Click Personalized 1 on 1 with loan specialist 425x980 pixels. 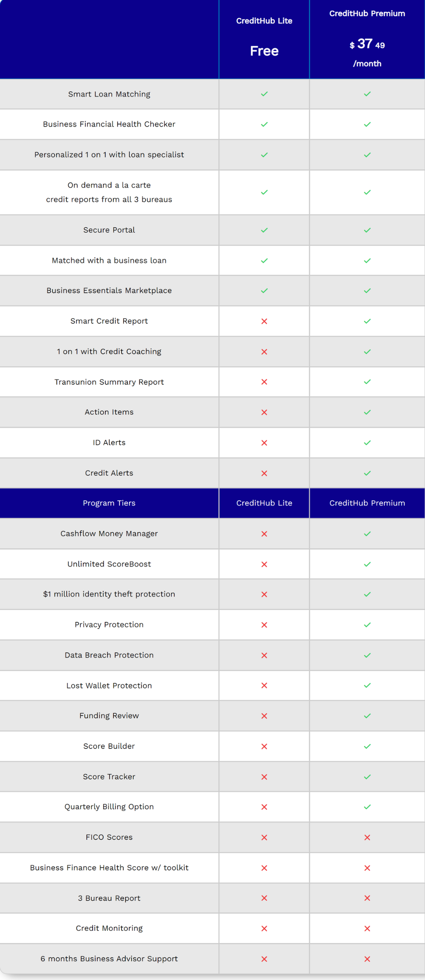(x=109, y=155)
